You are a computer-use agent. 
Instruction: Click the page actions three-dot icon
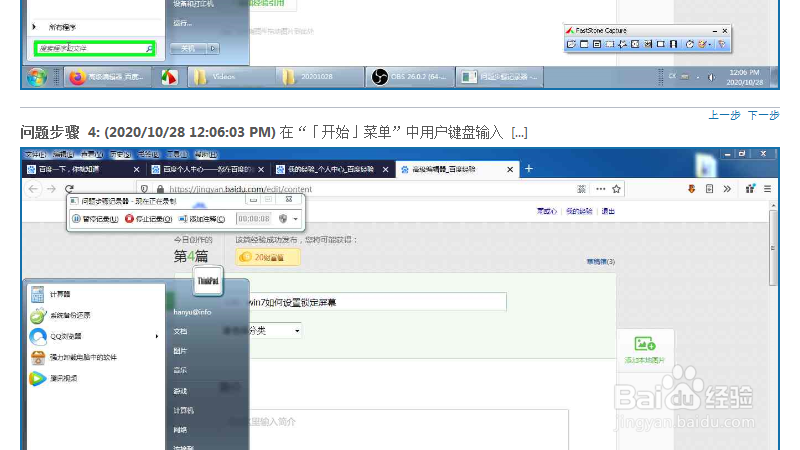(x=601, y=189)
